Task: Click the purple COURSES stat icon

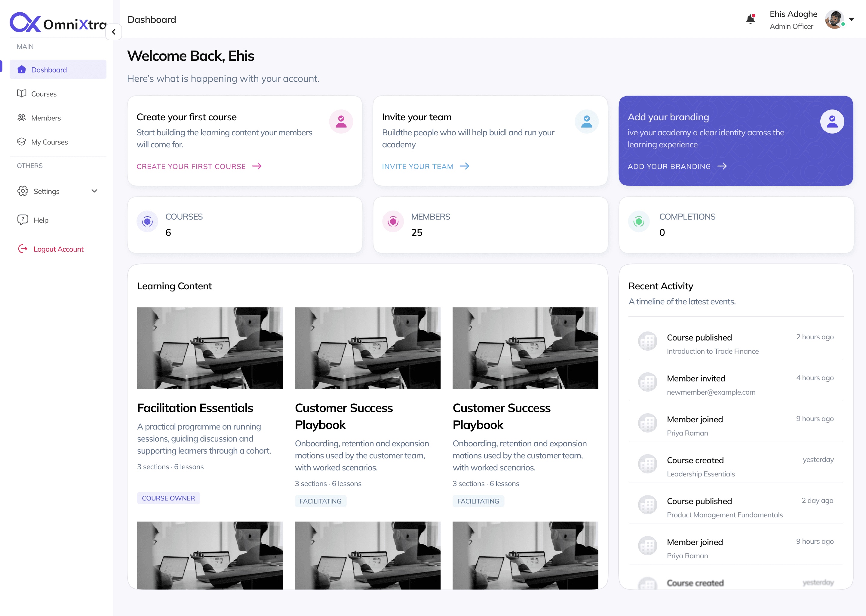Action: click(148, 221)
